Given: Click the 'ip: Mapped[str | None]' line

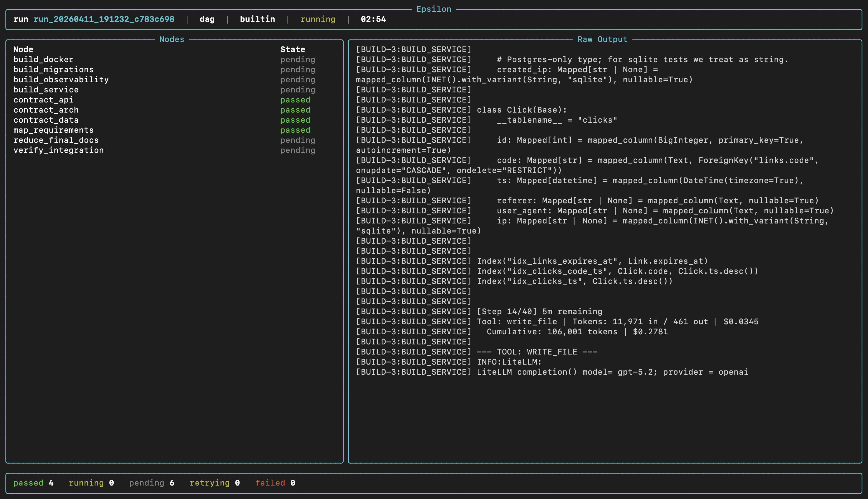Looking at the screenshot, I should tap(592, 226).
